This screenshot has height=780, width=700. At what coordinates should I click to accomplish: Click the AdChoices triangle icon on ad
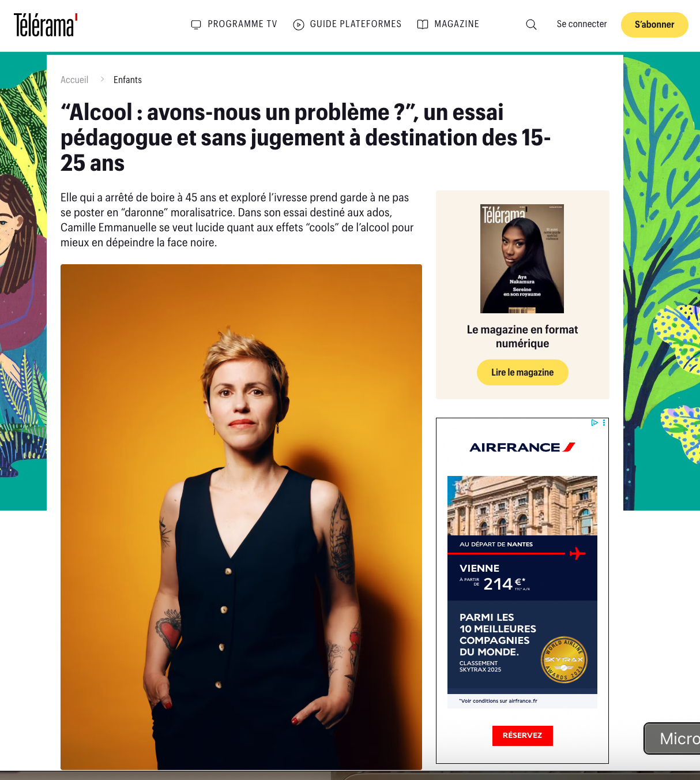(x=594, y=423)
